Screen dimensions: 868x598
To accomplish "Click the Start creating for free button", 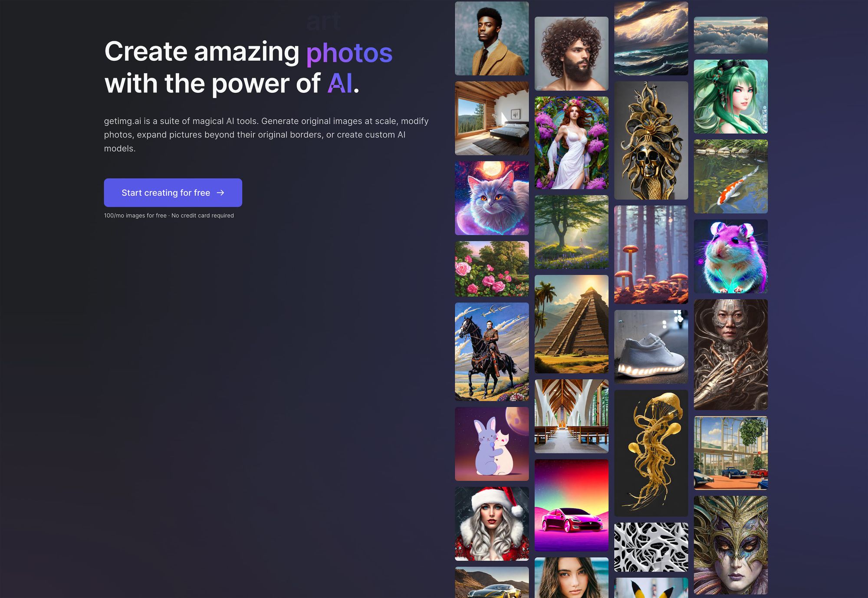I will pos(173,193).
